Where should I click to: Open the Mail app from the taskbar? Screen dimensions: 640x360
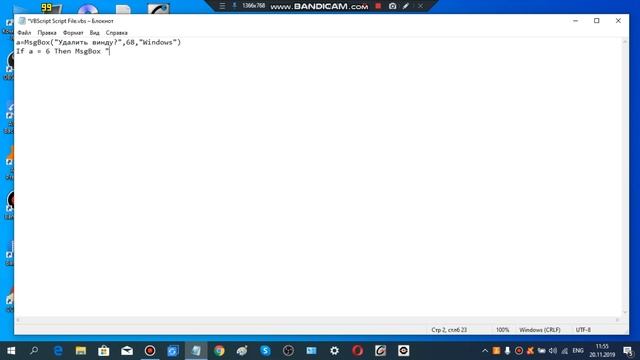127,351
